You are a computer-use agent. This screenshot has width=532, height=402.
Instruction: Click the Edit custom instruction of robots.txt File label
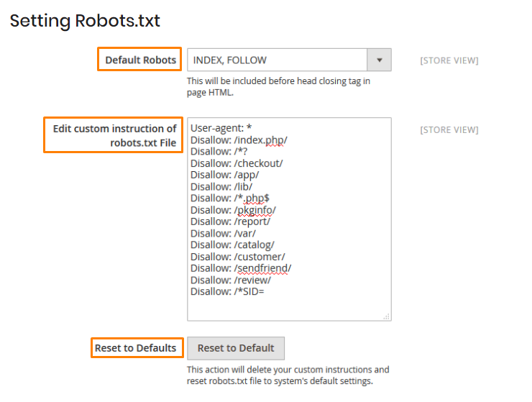click(x=114, y=135)
